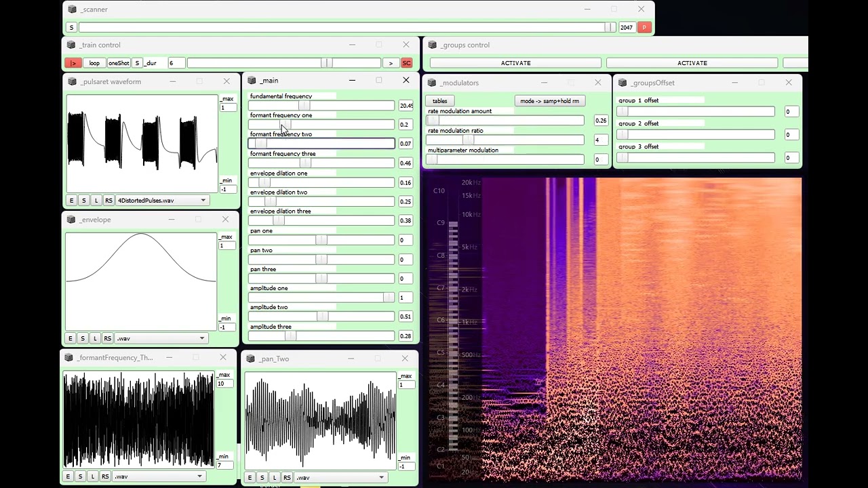Image resolution: width=868 pixels, height=488 pixels.
Task: Click the _groups control window cube icon
Action: [x=432, y=45]
